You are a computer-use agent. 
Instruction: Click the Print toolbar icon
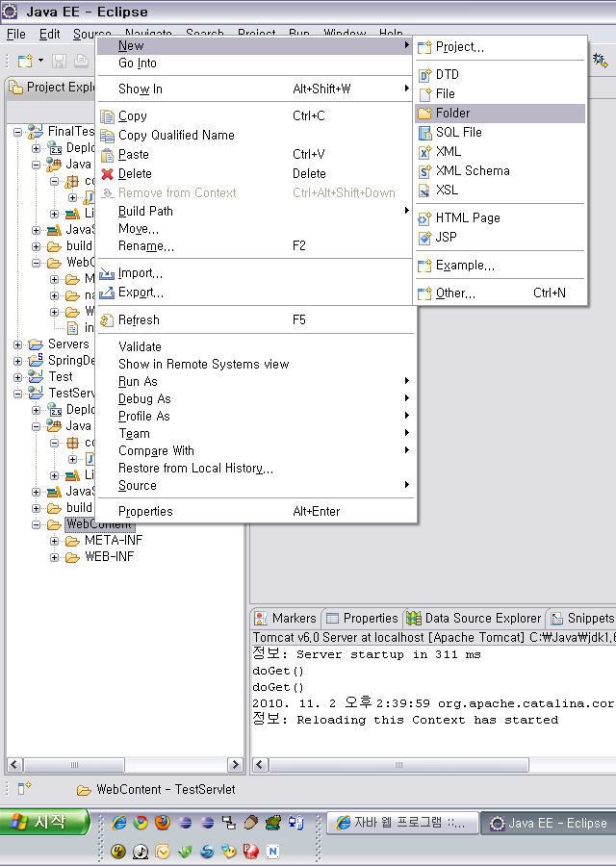81,61
